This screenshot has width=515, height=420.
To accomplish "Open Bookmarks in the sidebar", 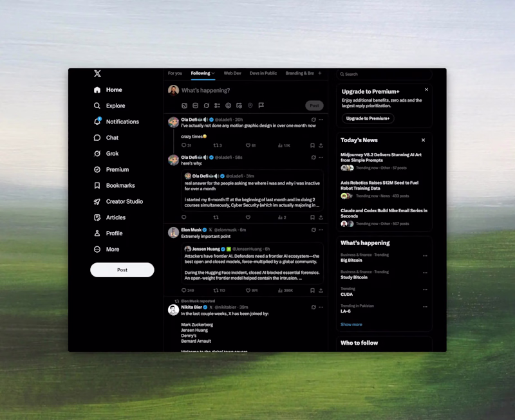I will point(114,186).
